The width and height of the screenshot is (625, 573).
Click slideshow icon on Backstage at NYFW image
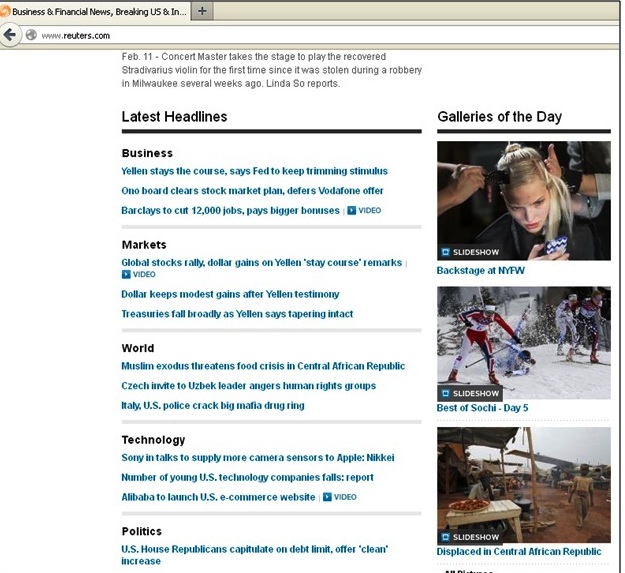point(446,252)
